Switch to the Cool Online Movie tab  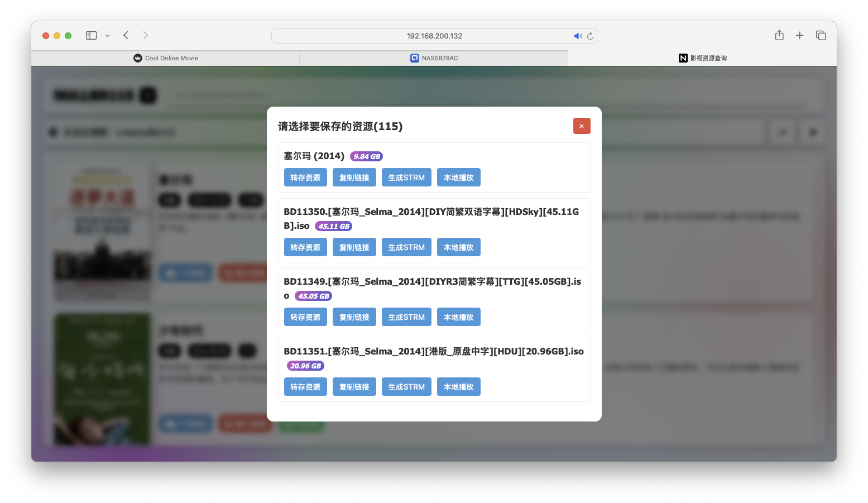click(166, 58)
